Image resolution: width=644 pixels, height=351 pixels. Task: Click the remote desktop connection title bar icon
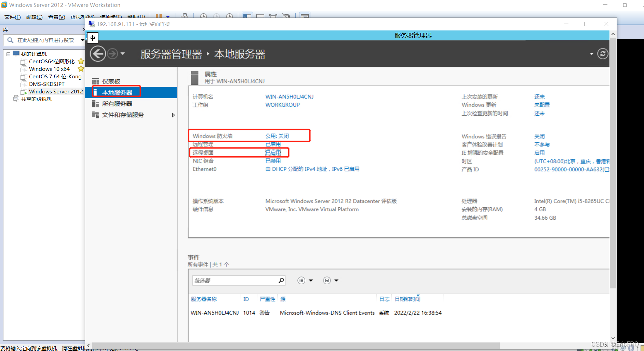[92, 24]
